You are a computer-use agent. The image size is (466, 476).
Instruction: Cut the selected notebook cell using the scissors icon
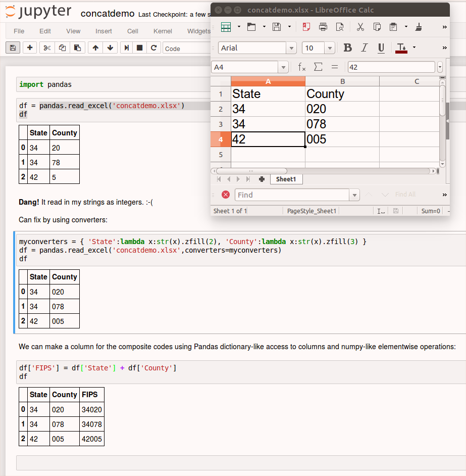[47, 48]
